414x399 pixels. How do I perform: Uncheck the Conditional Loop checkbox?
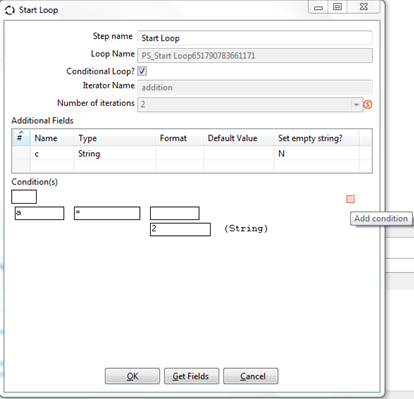(x=142, y=71)
